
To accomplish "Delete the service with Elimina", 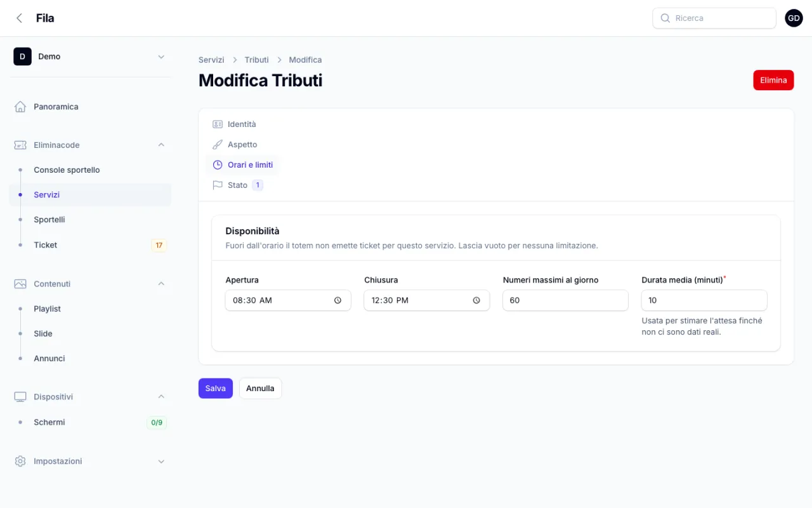I will (773, 80).
